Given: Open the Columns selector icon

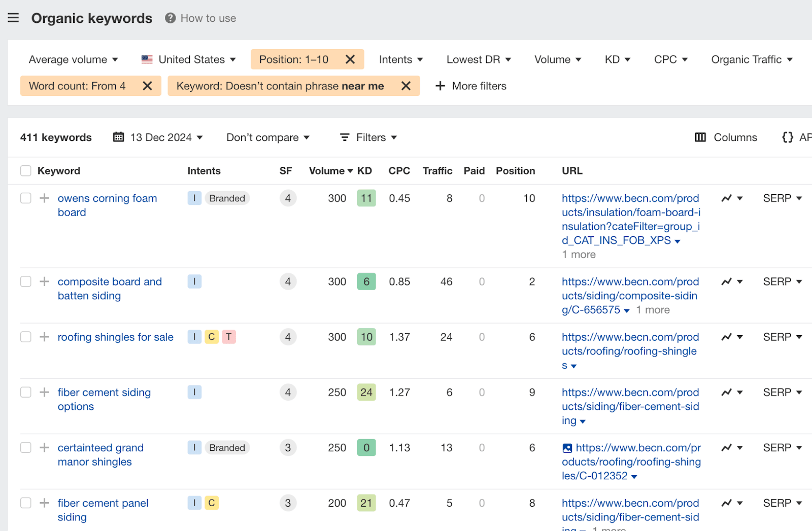Looking at the screenshot, I should (700, 137).
